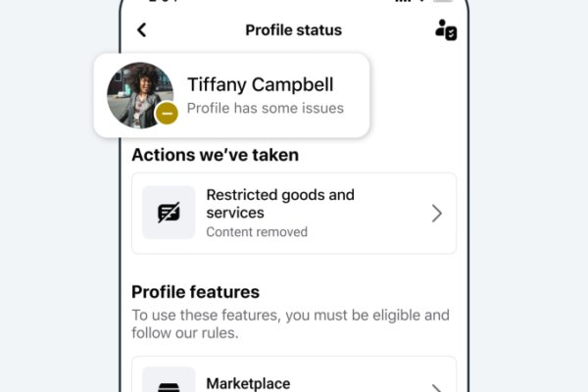Tap the cellular signal indicator in the status bar
Viewport: 588px width, 392px height.
point(396,3)
